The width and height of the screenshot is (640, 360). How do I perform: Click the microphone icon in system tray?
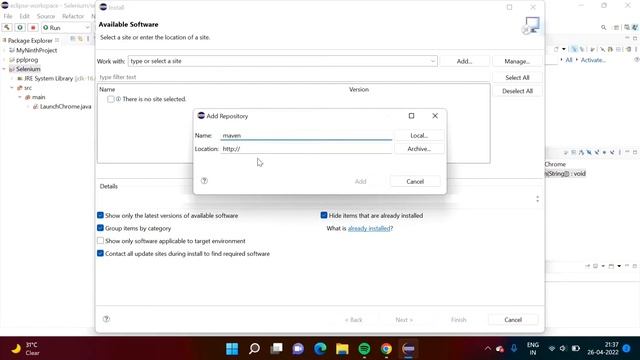(514, 348)
